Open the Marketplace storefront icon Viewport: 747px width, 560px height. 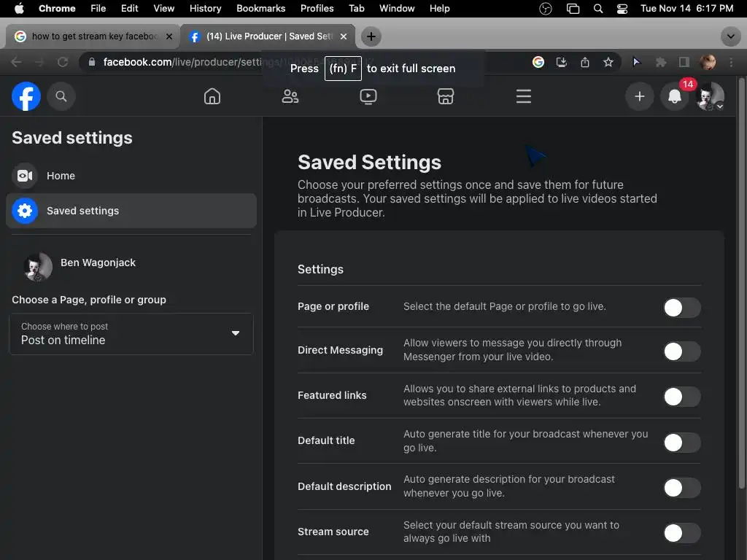click(x=446, y=96)
